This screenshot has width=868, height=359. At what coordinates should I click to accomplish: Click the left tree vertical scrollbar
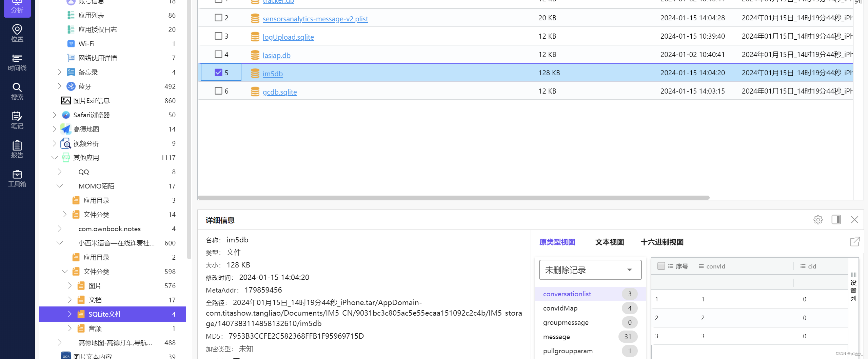(x=189, y=129)
